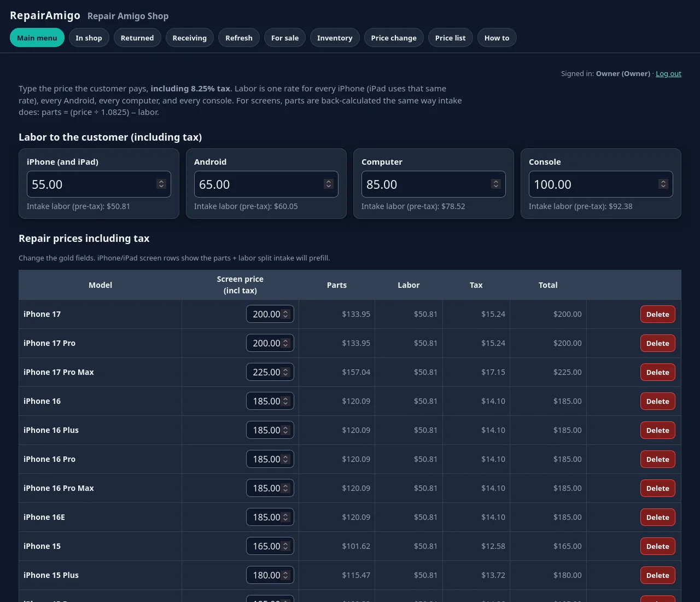Click the RepairAmigo logo title

coord(45,15)
